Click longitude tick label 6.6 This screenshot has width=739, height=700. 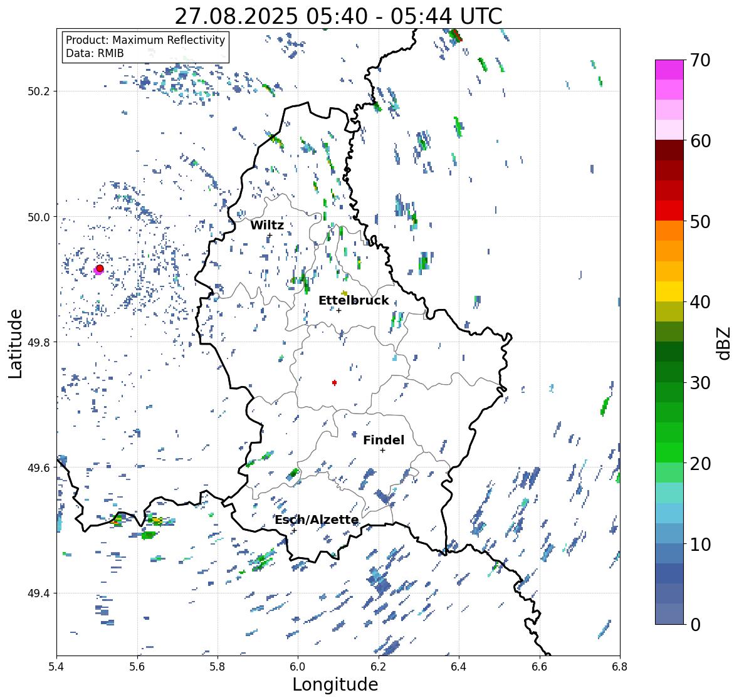coord(540,667)
